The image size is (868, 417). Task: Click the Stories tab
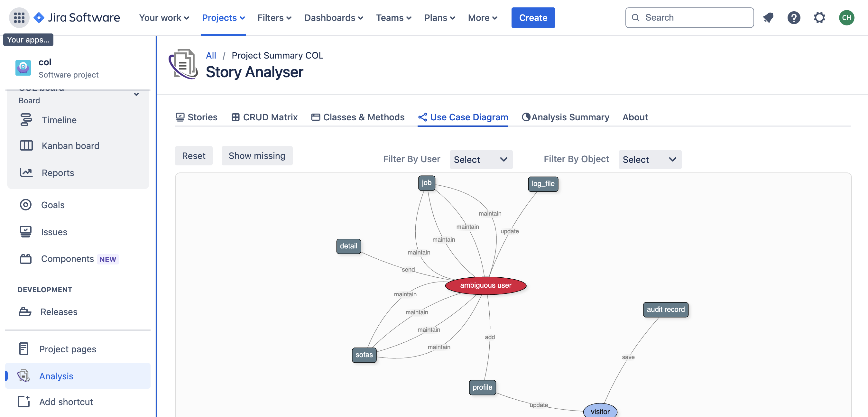click(x=197, y=117)
